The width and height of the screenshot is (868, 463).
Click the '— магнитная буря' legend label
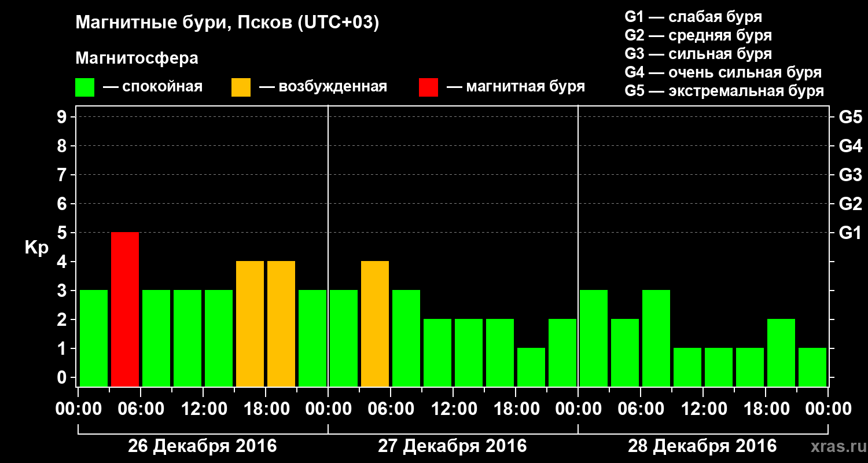click(516, 87)
